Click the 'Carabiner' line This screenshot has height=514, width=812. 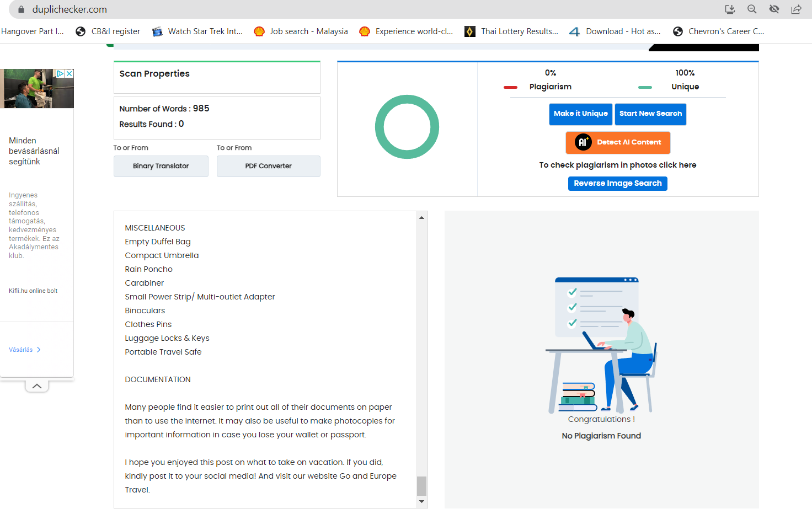pyautogui.click(x=145, y=283)
